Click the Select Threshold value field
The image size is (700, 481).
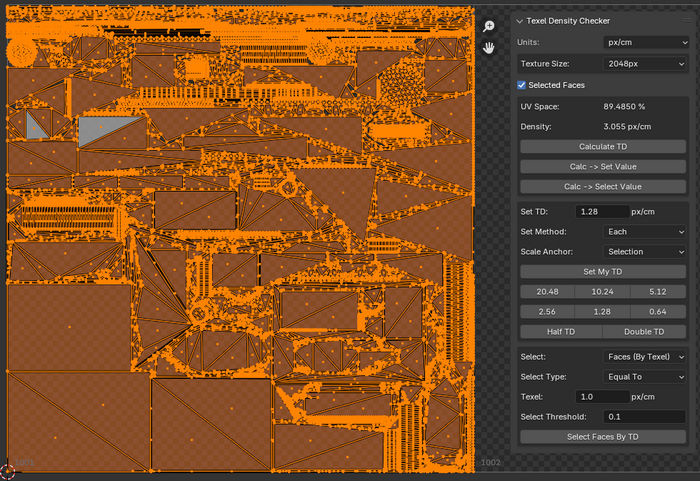click(644, 416)
